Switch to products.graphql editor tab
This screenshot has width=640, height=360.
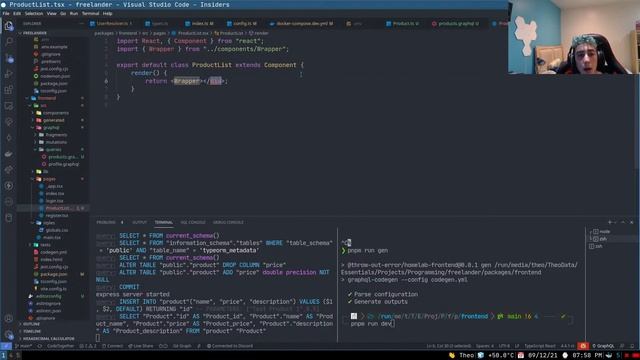click(x=456, y=24)
